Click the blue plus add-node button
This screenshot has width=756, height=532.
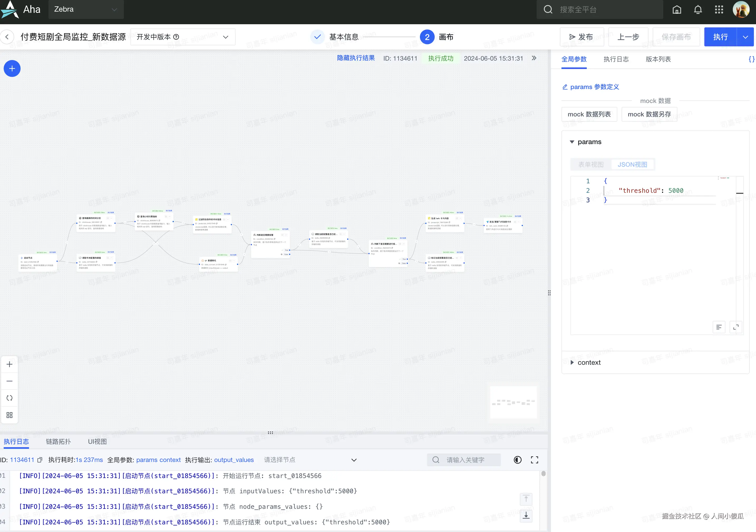pos(12,68)
